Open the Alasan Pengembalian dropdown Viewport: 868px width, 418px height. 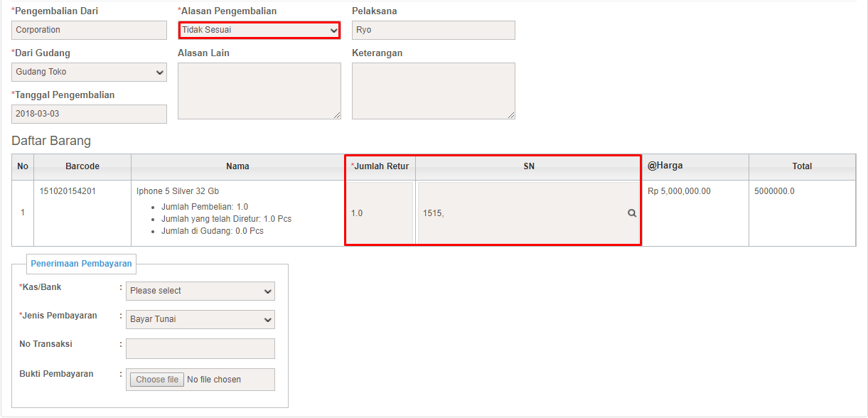pyautogui.click(x=259, y=30)
